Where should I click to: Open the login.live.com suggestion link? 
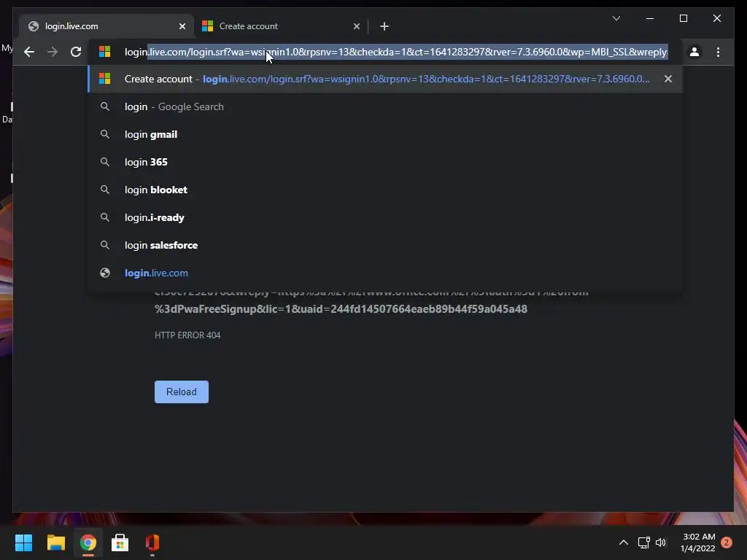coord(385,273)
